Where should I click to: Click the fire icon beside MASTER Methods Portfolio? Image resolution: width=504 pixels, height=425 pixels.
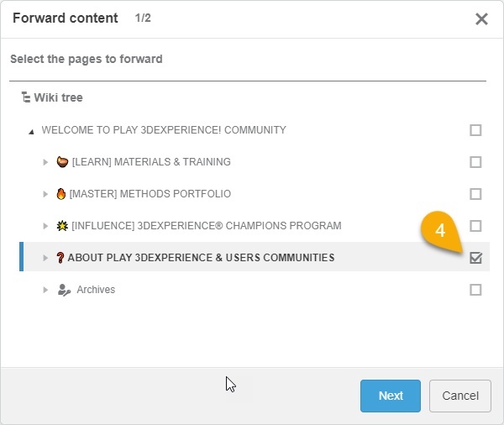[60, 194]
